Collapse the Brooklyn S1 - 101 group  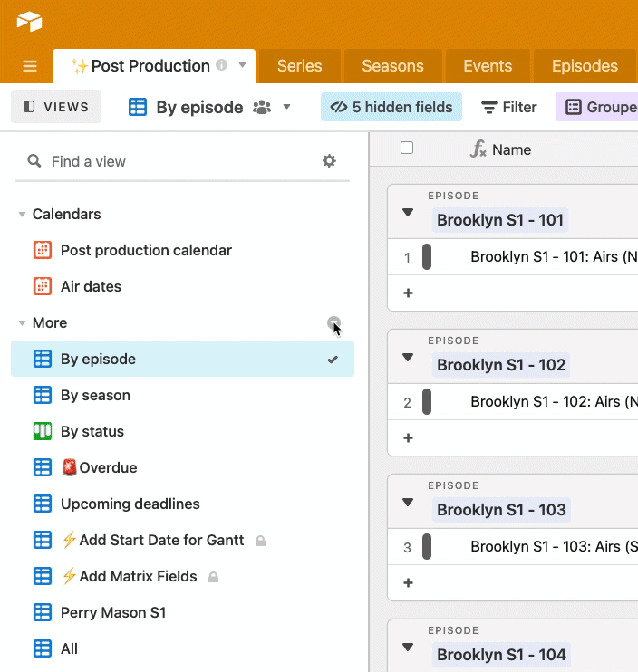(x=408, y=212)
